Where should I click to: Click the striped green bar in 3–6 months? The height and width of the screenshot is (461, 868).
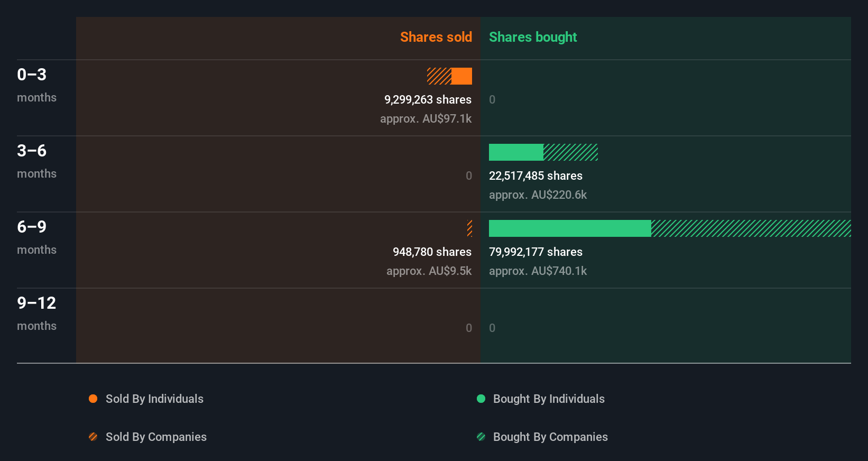[x=571, y=152]
